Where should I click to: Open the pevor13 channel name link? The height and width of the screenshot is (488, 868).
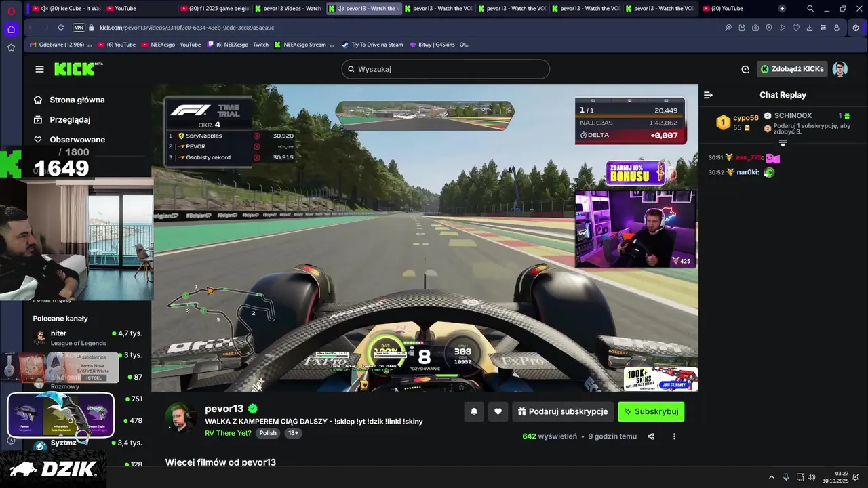pos(224,409)
